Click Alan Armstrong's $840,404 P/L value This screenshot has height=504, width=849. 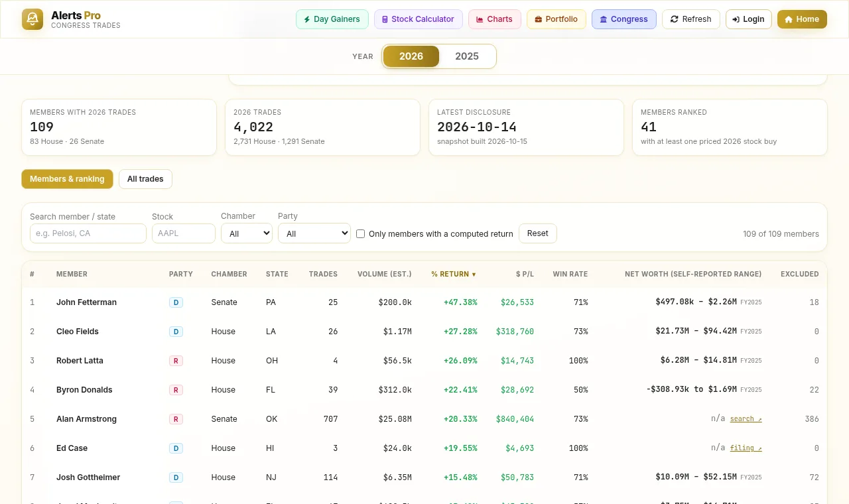(515, 419)
